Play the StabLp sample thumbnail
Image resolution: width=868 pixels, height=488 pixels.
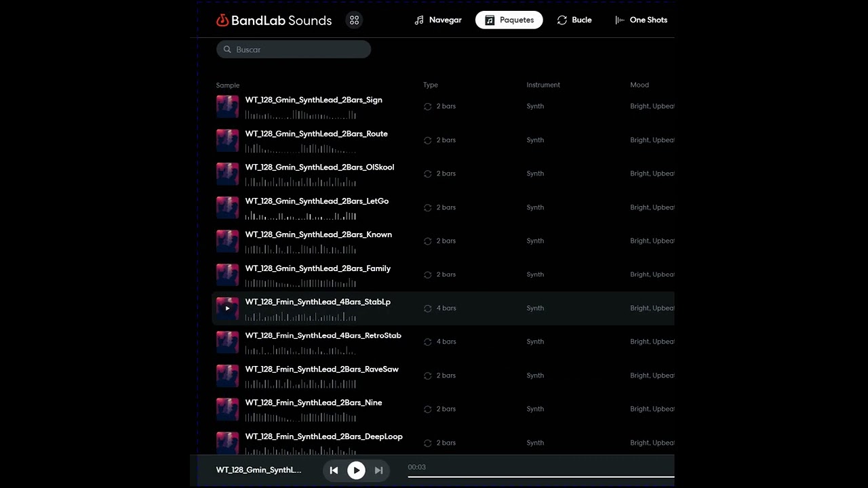click(227, 308)
